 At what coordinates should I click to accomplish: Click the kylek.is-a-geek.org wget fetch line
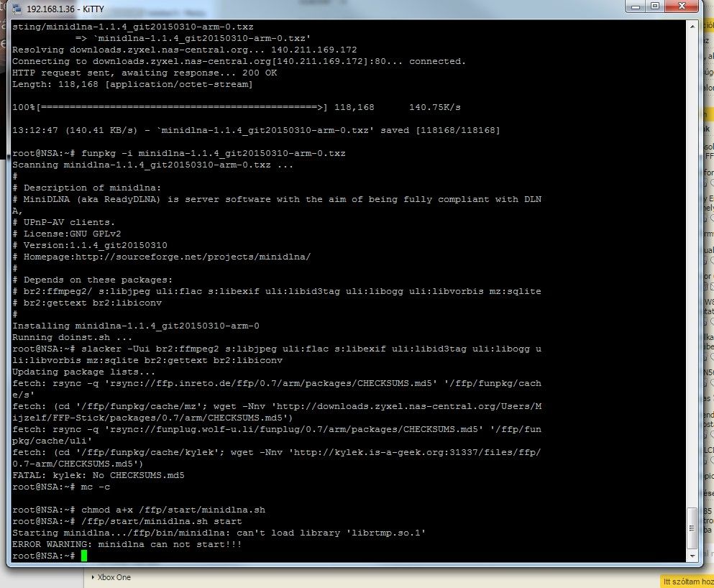pyautogui.click(x=276, y=458)
